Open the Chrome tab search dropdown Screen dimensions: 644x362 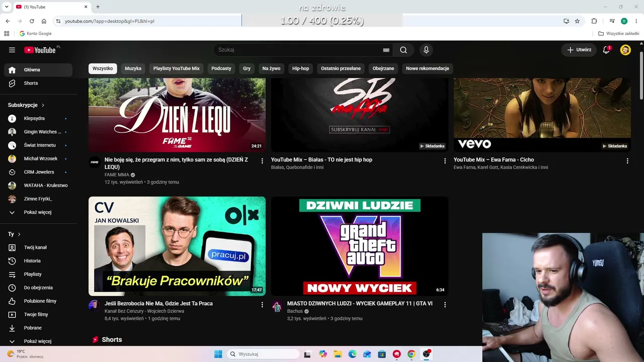coord(7,7)
